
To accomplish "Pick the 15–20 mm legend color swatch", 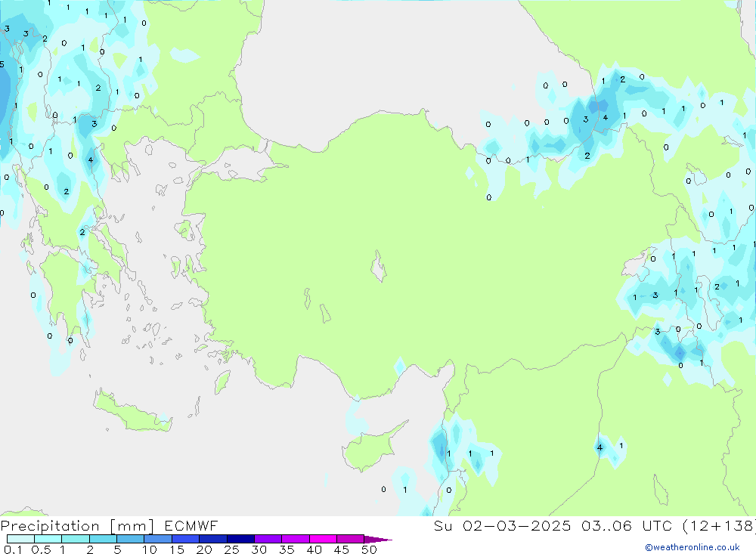I will point(186,539).
